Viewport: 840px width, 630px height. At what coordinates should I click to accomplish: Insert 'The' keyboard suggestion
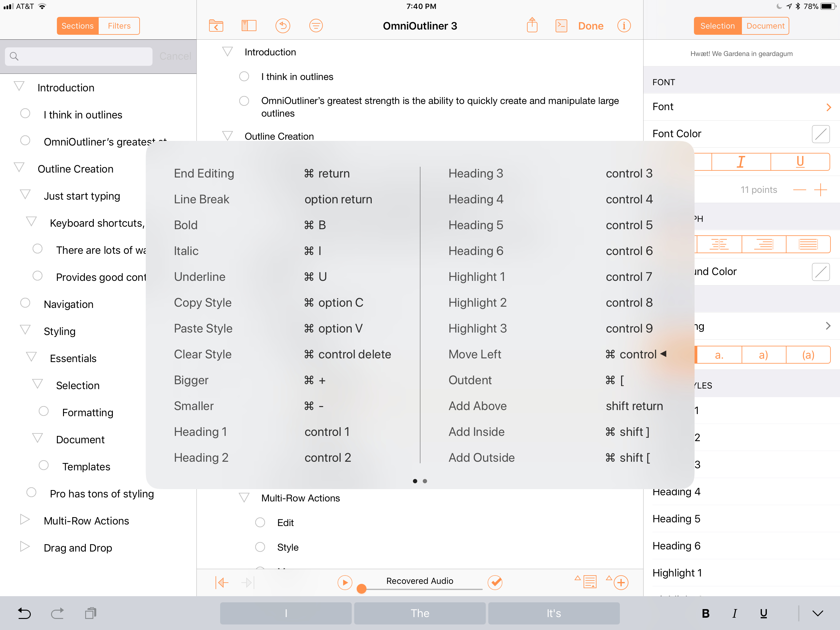(x=420, y=613)
